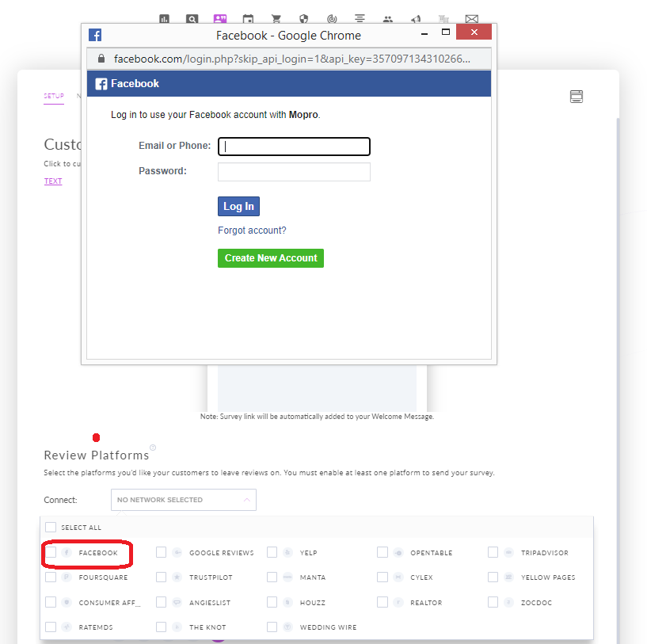647x644 pixels.
Task: Toggle the Select All checkbox
Action: pos(51,528)
